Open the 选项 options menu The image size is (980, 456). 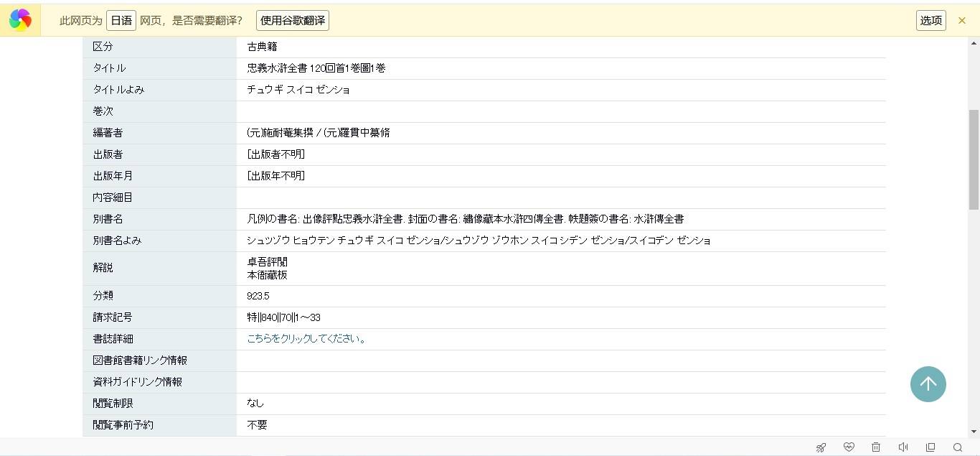930,21
